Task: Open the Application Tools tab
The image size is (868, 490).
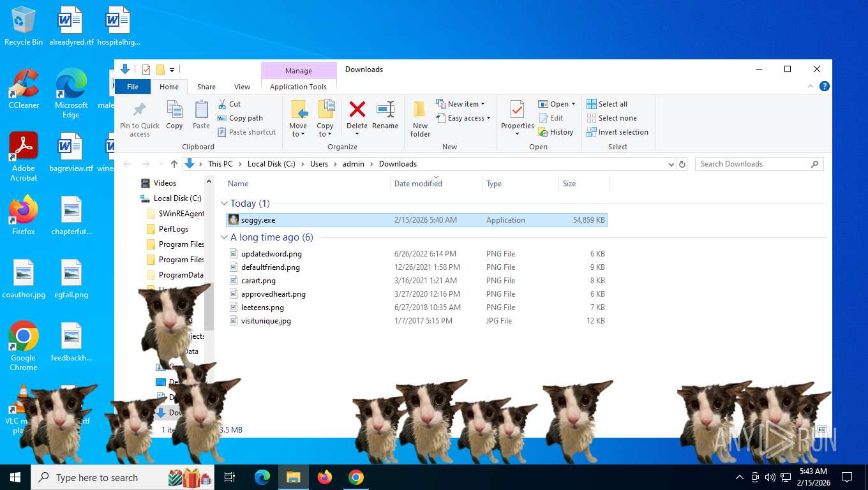Action: coord(298,87)
